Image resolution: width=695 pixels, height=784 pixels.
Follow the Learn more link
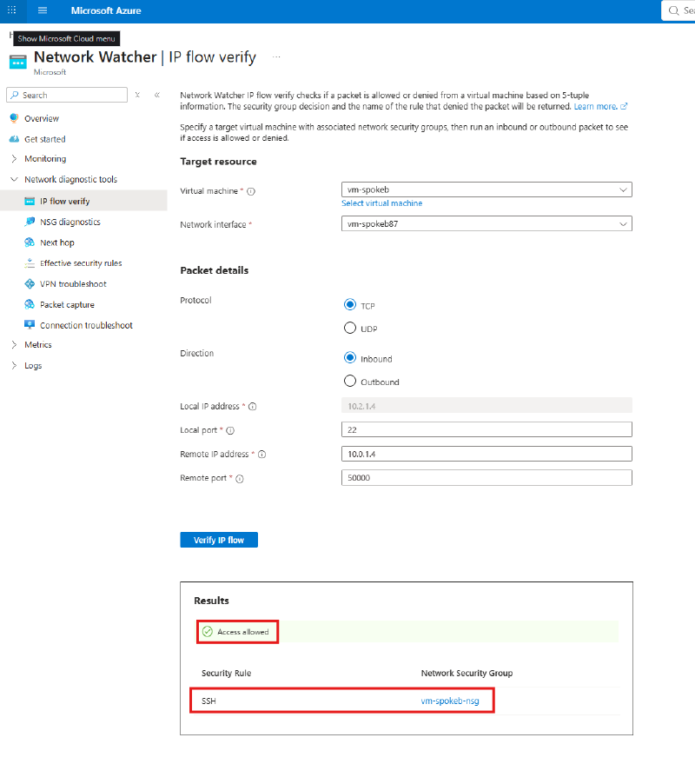(x=600, y=107)
